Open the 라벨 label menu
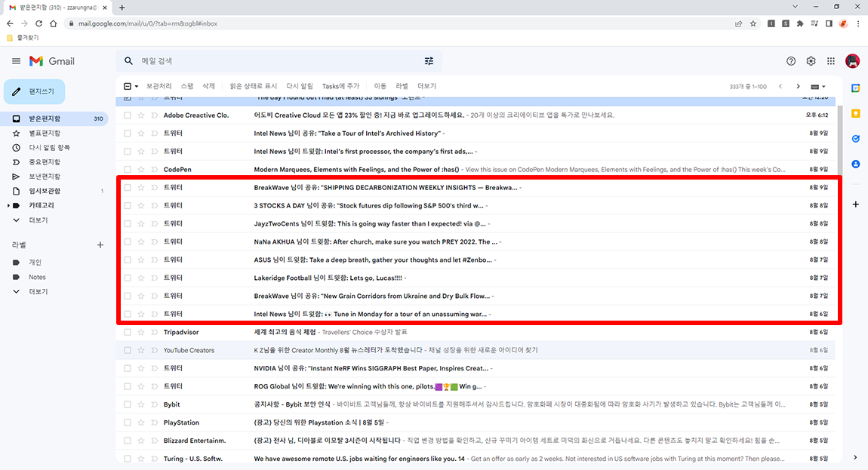868x470 pixels. [402, 86]
